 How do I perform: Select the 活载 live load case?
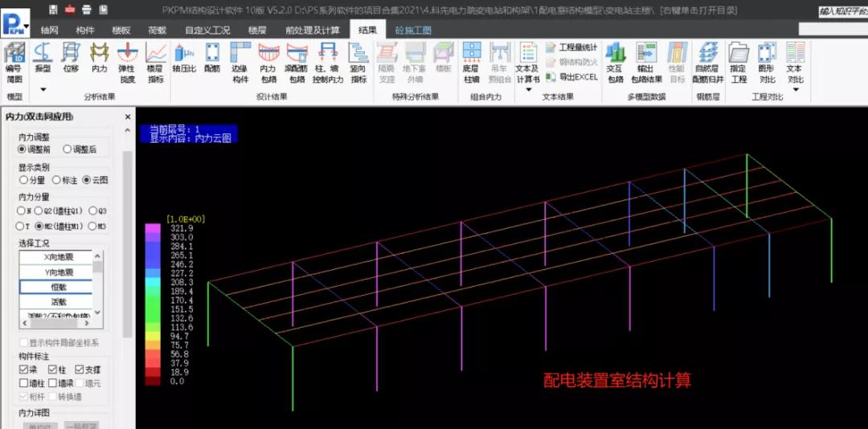tap(56, 302)
